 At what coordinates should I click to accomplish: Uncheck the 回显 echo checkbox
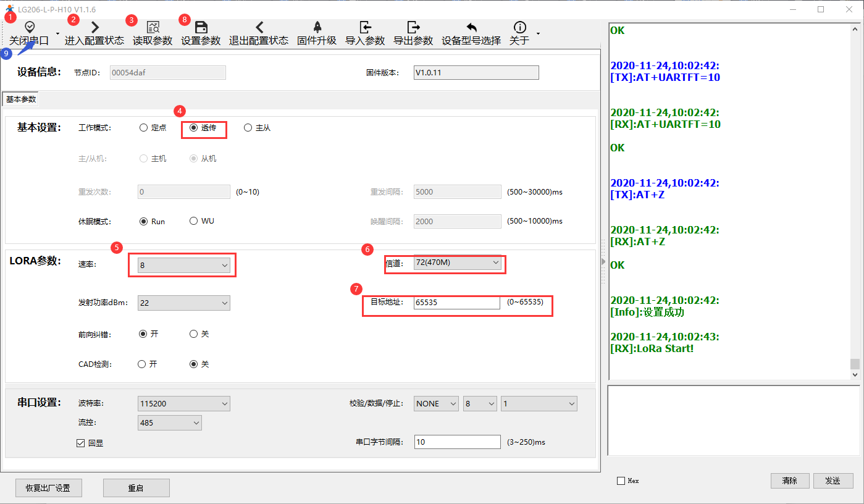tap(80, 443)
